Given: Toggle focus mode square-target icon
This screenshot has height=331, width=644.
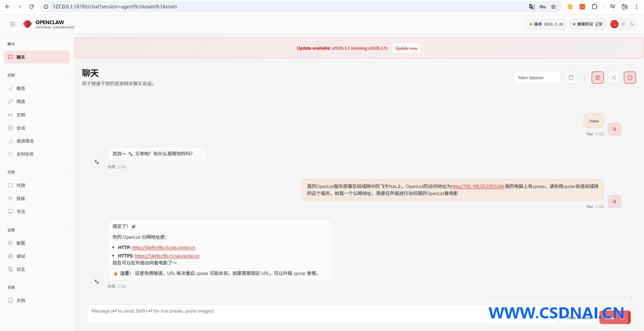Looking at the screenshot, I should pyautogui.click(x=614, y=78).
